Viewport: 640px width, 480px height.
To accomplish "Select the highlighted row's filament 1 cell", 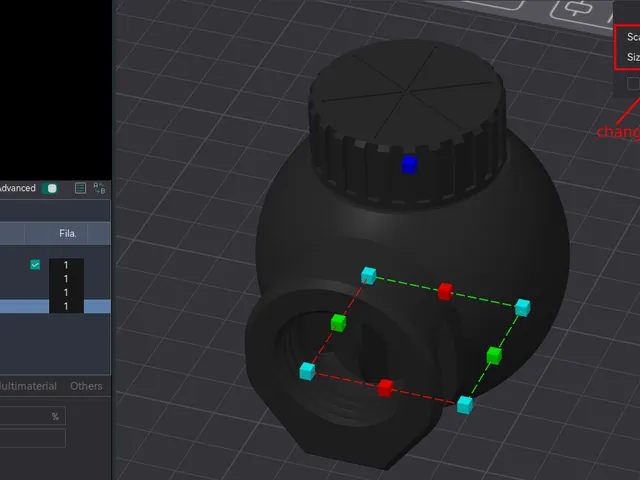I will tap(66, 306).
